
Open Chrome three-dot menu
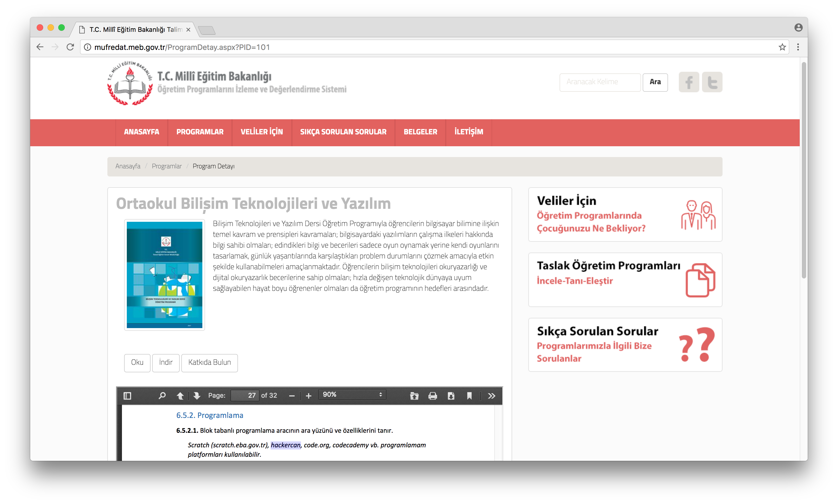coord(798,47)
